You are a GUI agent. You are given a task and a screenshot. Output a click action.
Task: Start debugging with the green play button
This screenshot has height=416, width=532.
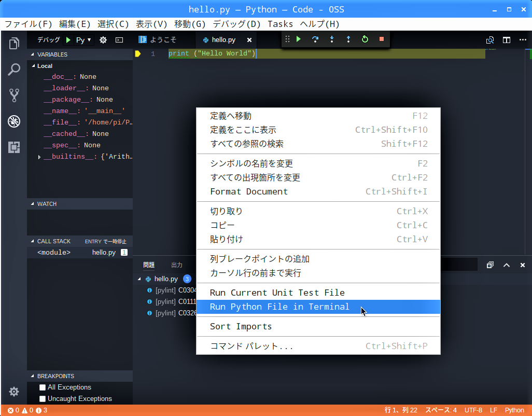pyautogui.click(x=68, y=40)
